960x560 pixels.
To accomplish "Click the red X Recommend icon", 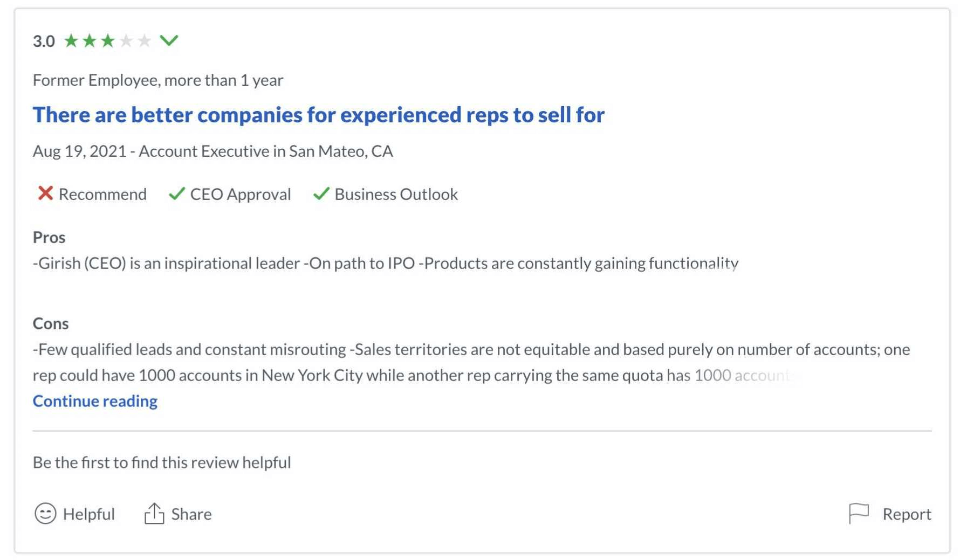I will (x=45, y=194).
